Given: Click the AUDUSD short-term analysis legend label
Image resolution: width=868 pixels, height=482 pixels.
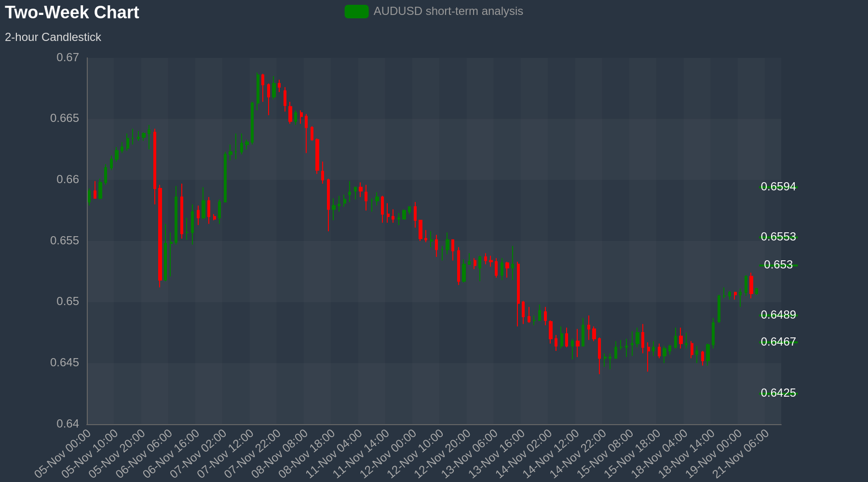Looking at the screenshot, I should pyautogui.click(x=448, y=11).
